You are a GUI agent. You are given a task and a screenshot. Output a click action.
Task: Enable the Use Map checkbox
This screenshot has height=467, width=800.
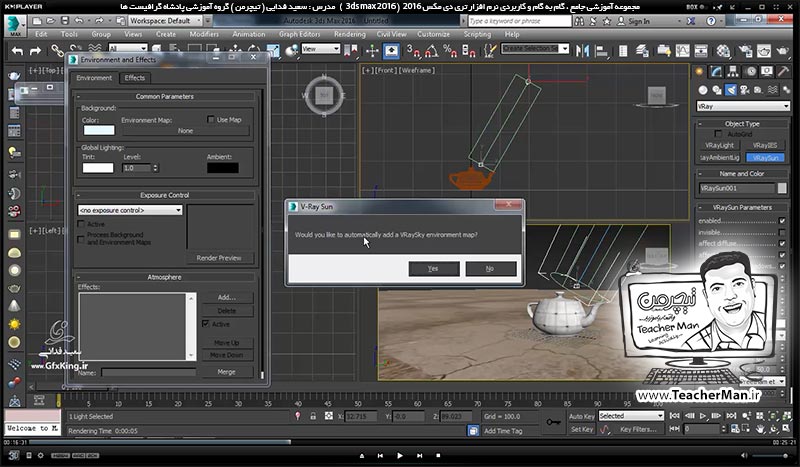(211, 119)
